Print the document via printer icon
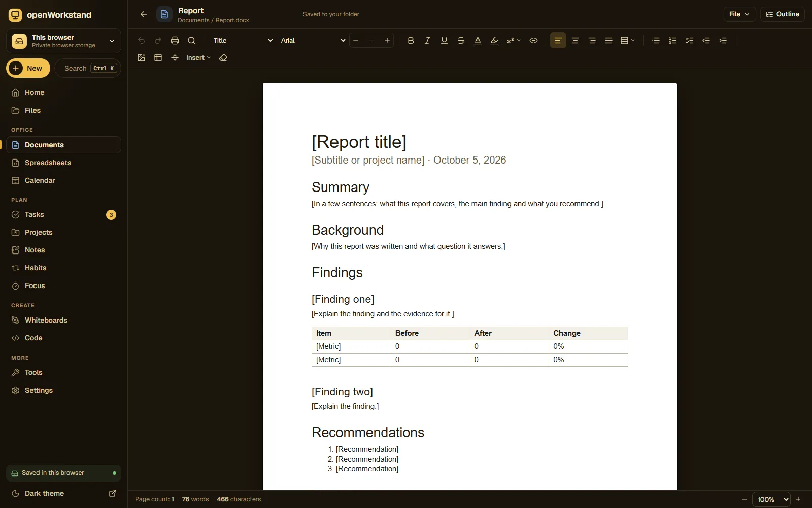The width and height of the screenshot is (812, 508). [x=175, y=41]
